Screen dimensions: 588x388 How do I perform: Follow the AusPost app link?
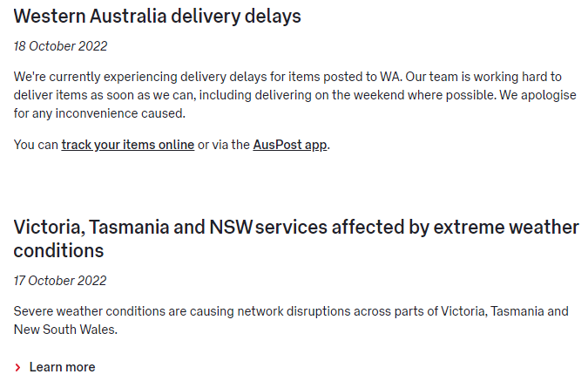click(290, 144)
